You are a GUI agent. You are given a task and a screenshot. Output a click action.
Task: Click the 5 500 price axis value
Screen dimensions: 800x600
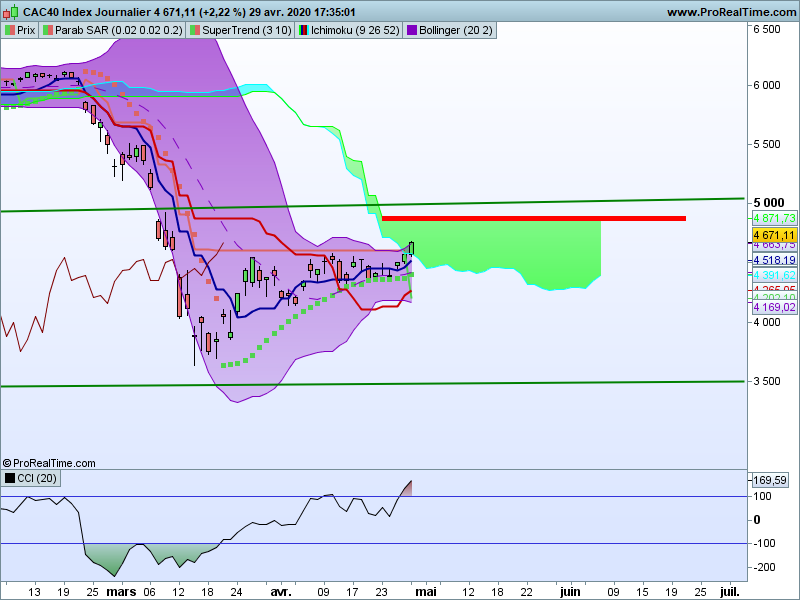tap(767, 144)
